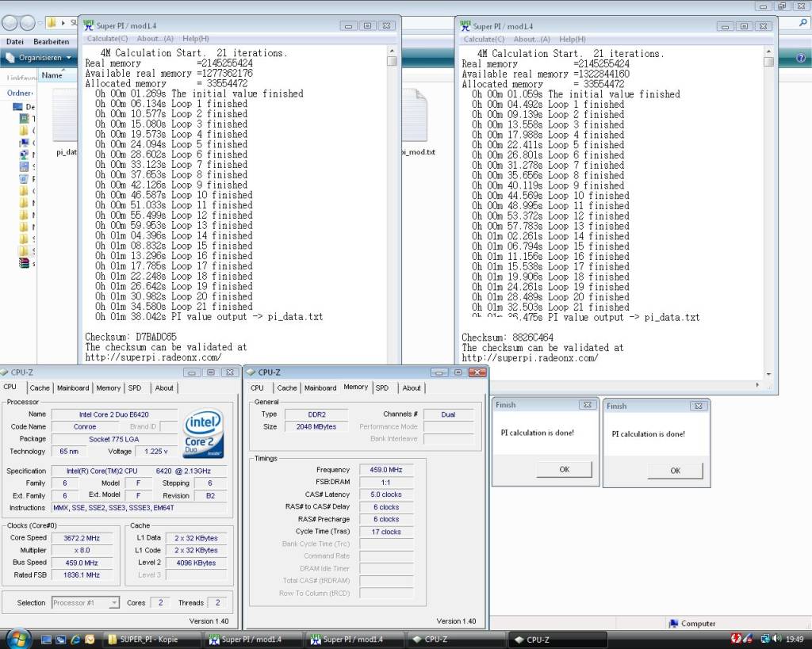This screenshot has width=812, height=649.
Task: Click OK in the right Finish dialog
Action: (x=676, y=471)
